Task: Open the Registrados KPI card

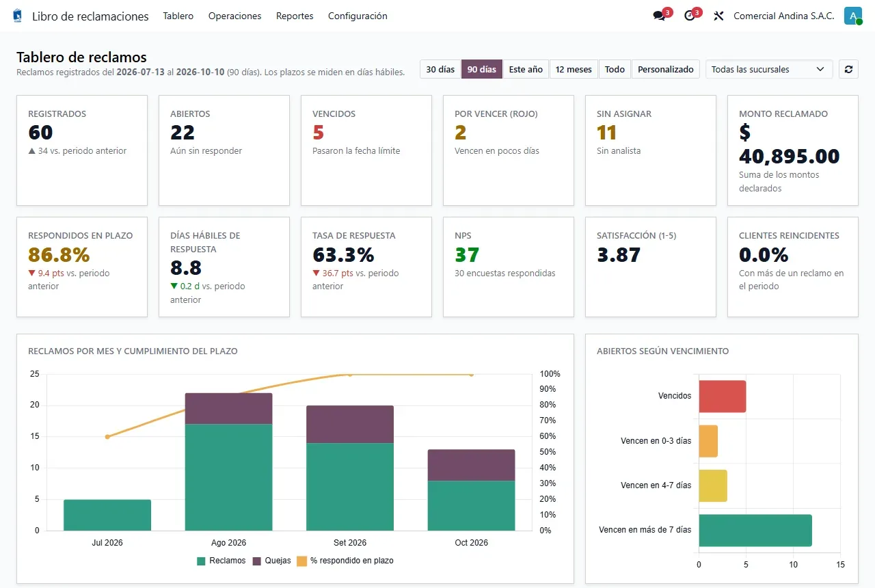Action: point(82,150)
